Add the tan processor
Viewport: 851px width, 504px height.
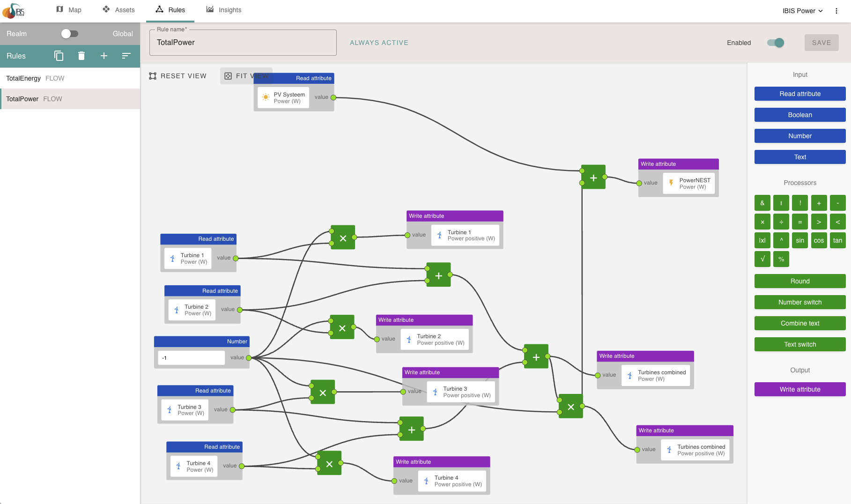(x=837, y=240)
